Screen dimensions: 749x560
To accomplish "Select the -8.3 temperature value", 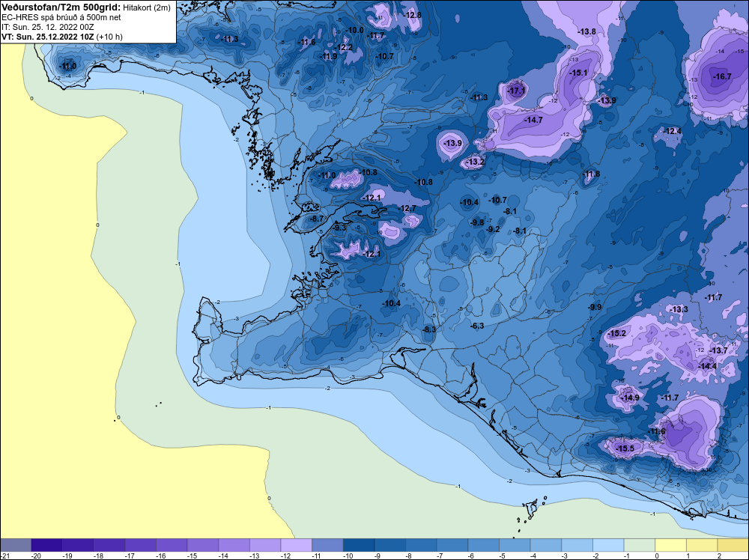I will pyautogui.click(x=429, y=329).
